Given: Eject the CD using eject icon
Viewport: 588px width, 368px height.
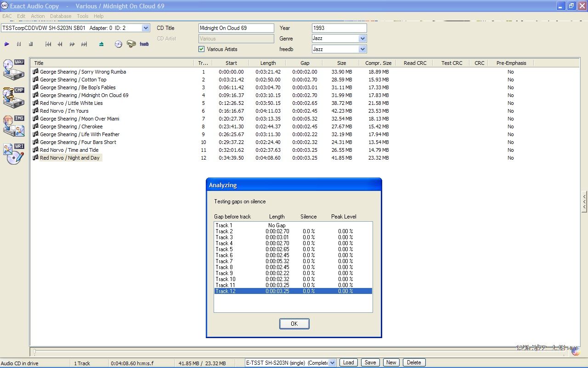Looking at the screenshot, I should pos(102,44).
